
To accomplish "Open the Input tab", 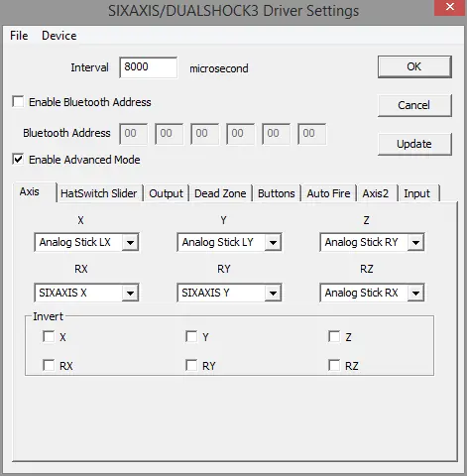I will 417,193.
